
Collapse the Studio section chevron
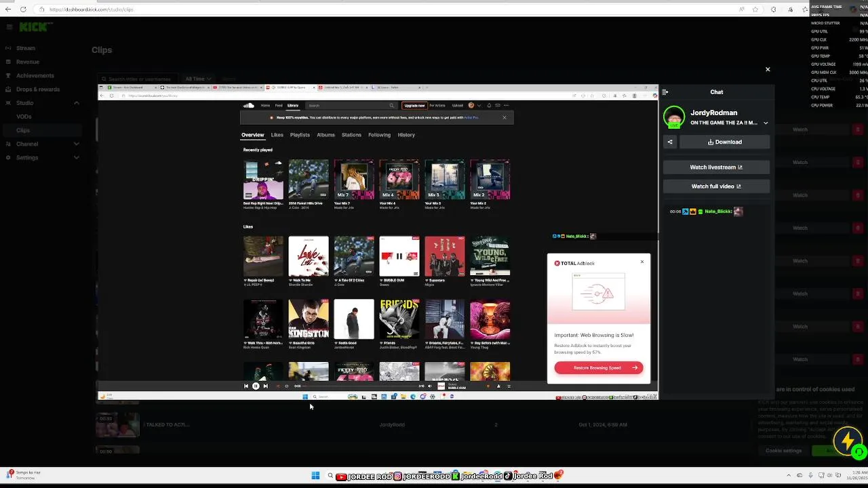[x=76, y=103]
